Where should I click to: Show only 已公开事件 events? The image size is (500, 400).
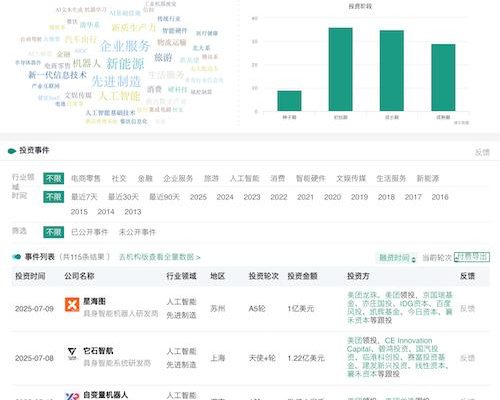[90, 232]
